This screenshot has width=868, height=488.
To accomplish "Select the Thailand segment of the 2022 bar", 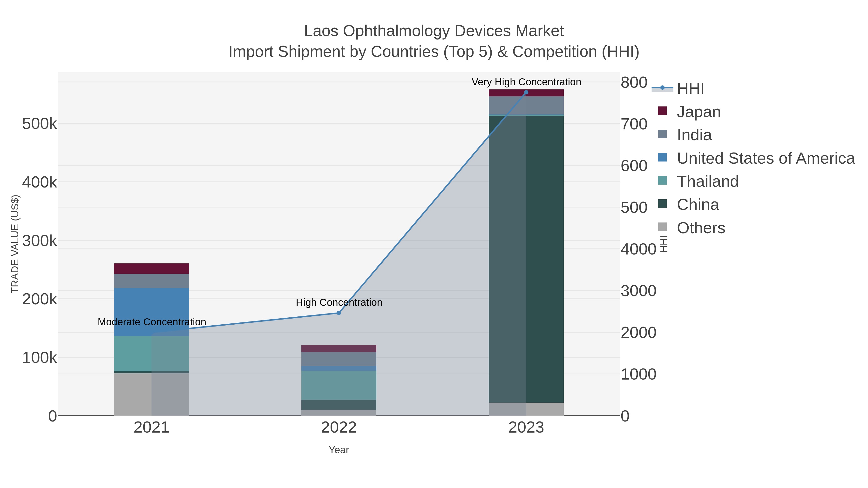I will point(339,385).
